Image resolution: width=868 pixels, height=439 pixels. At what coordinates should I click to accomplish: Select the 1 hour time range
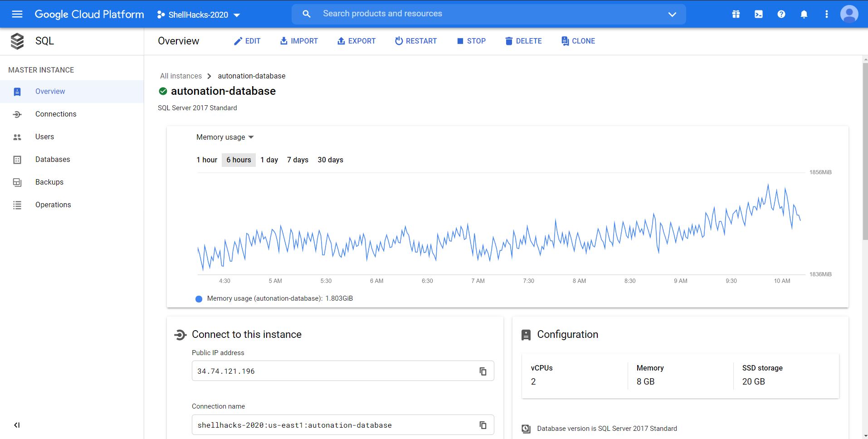coord(207,160)
